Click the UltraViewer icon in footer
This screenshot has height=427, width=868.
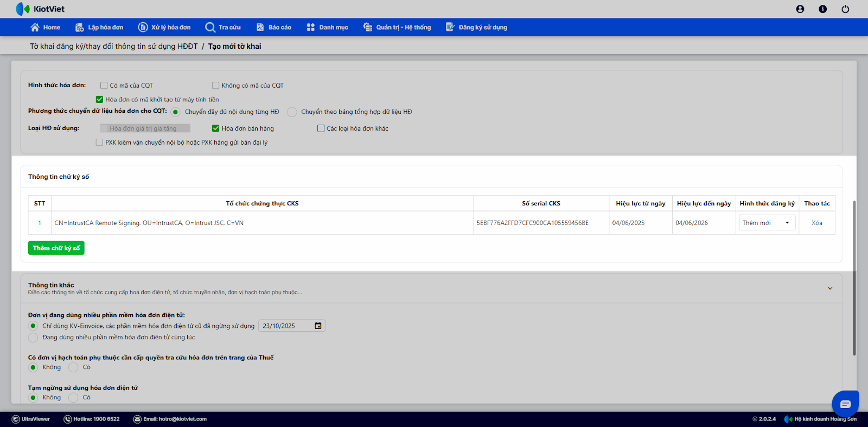tap(16, 419)
